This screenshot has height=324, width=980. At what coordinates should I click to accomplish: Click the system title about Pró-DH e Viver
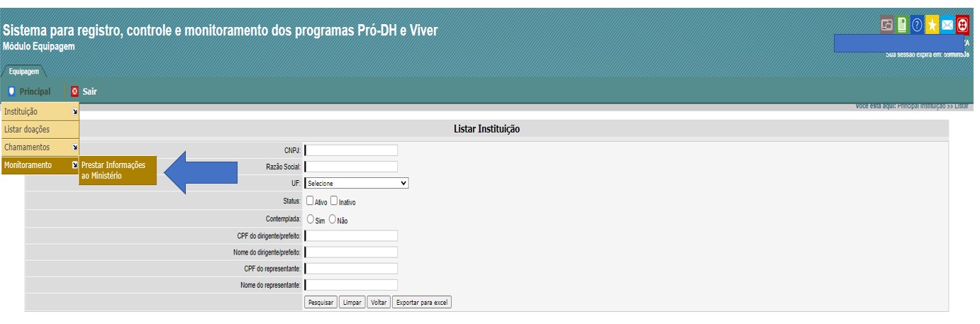coord(221,30)
